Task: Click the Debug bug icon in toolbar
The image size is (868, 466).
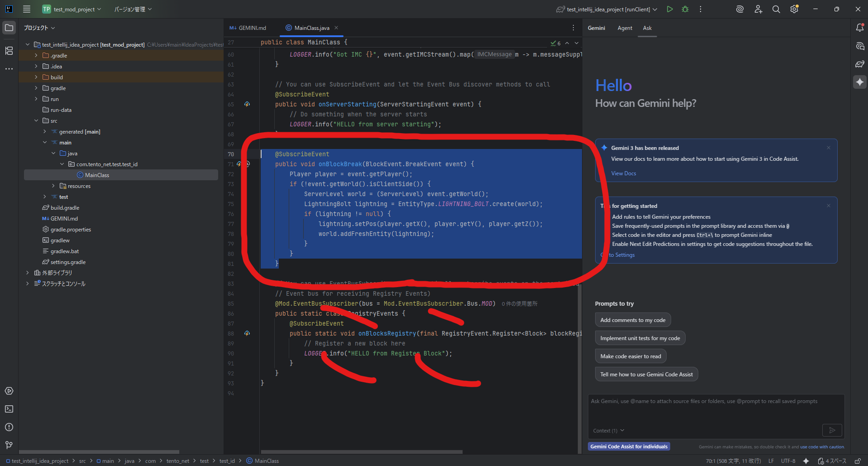Action: [x=685, y=9]
